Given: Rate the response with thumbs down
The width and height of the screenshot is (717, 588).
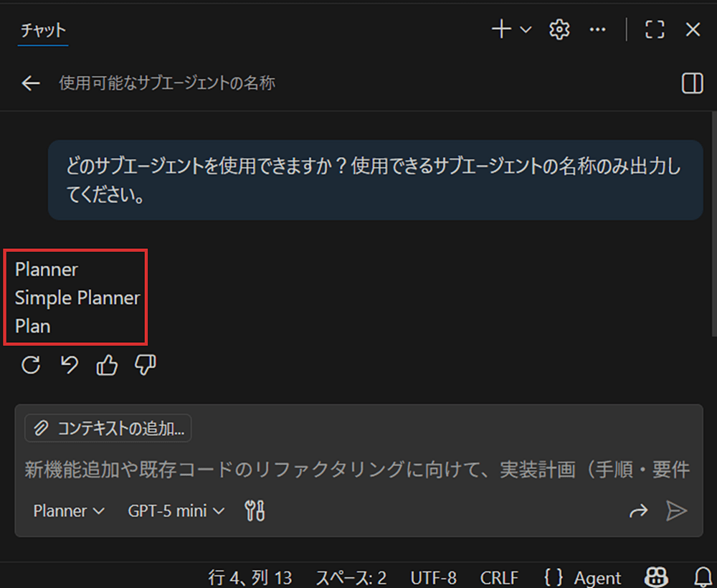Looking at the screenshot, I should (144, 365).
